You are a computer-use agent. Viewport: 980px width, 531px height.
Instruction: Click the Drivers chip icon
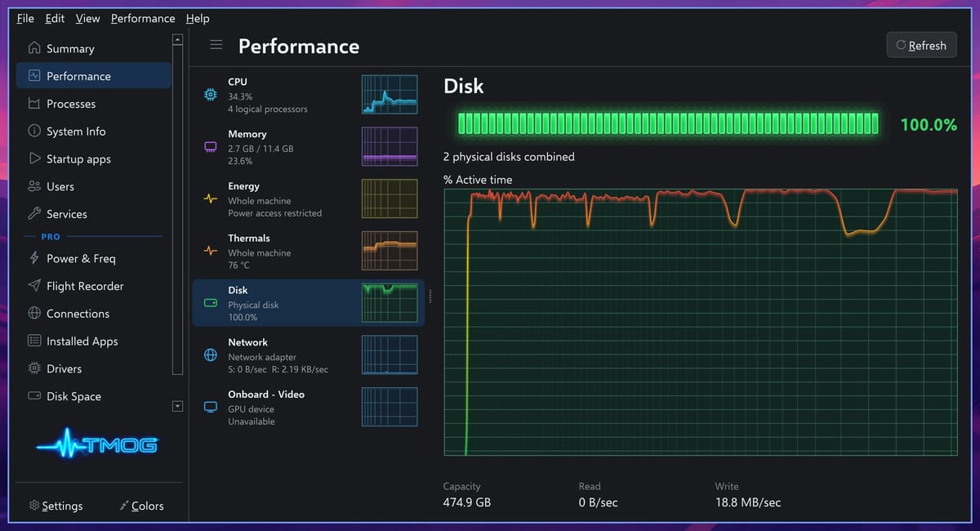(x=34, y=368)
